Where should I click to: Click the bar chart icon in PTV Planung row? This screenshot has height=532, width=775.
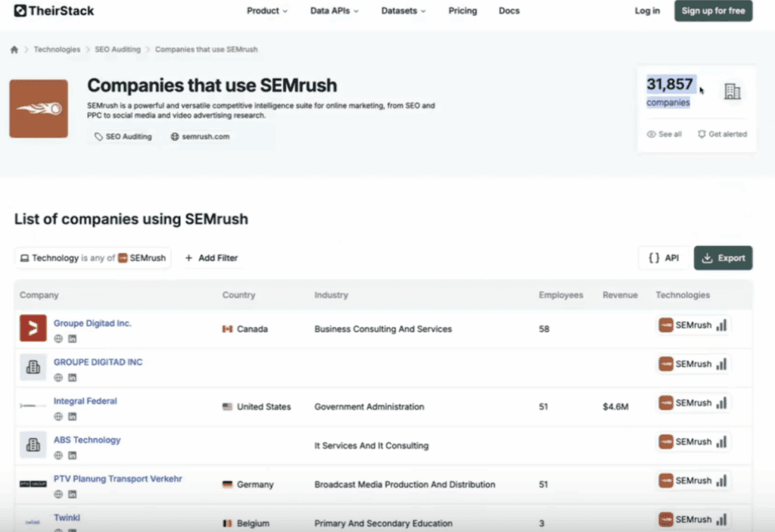[721, 481]
